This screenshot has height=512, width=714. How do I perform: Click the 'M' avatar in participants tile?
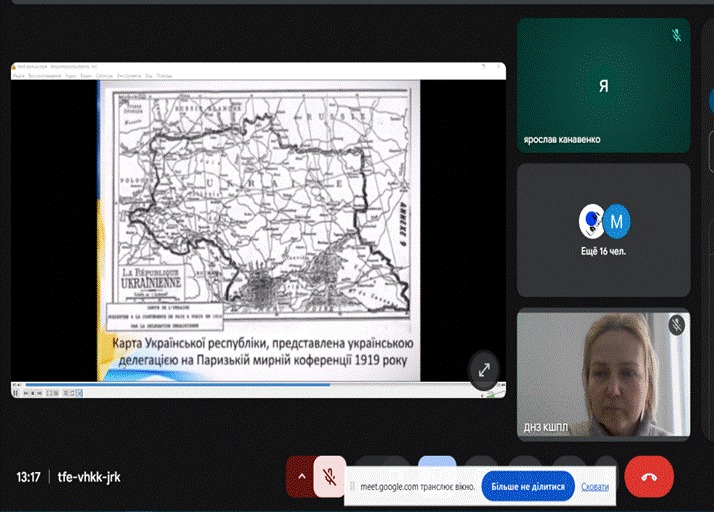[618, 218]
